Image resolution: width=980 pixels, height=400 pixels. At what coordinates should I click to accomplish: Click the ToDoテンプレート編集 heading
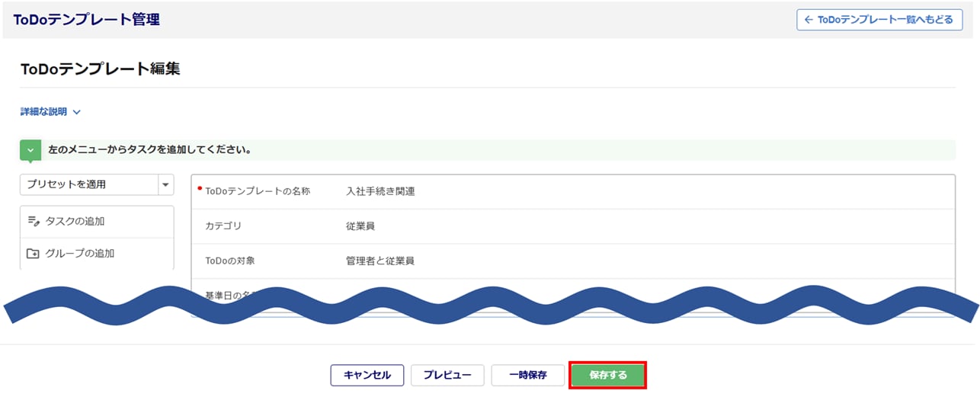[x=100, y=69]
